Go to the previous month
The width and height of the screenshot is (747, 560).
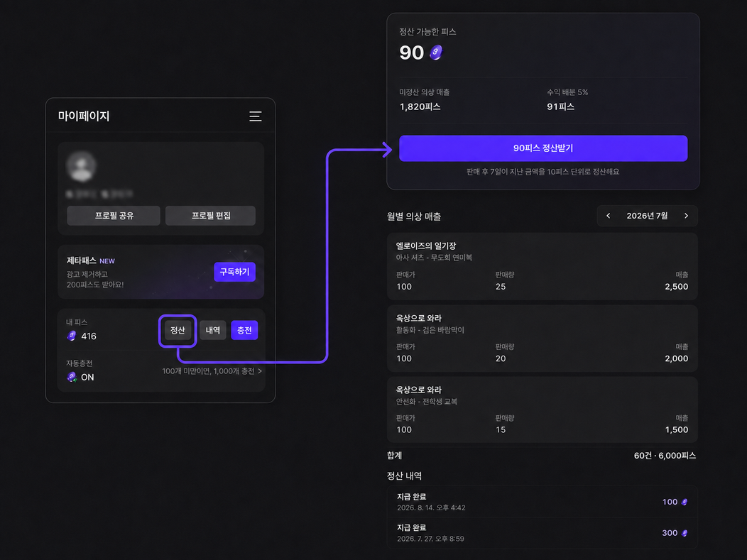click(609, 216)
